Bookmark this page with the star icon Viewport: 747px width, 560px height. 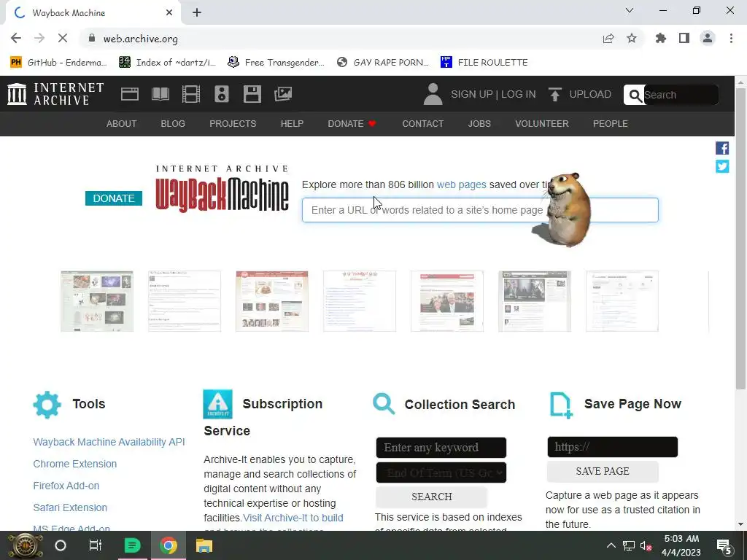pos(632,38)
